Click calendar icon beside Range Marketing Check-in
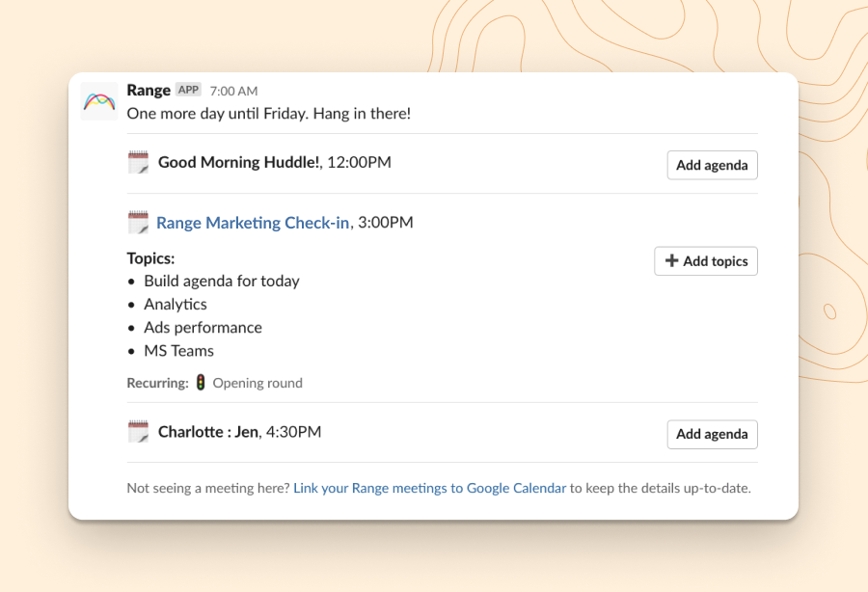 [x=138, y=223]
